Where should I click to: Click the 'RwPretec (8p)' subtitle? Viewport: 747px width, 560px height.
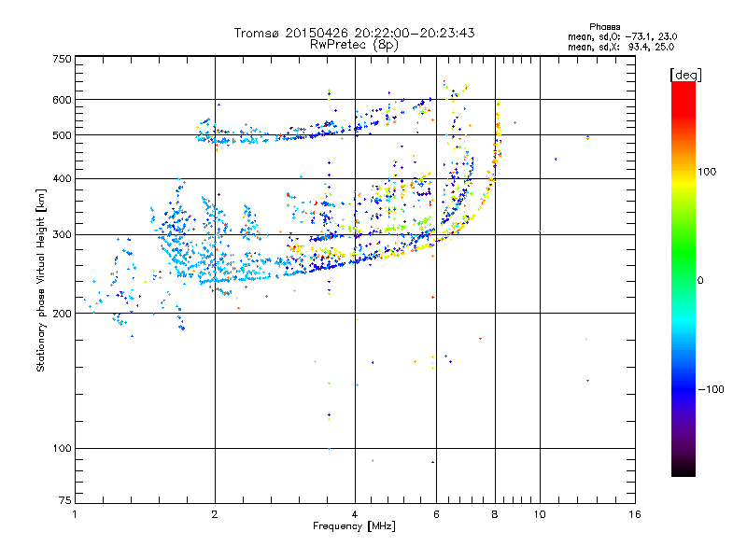click(354, 45)
